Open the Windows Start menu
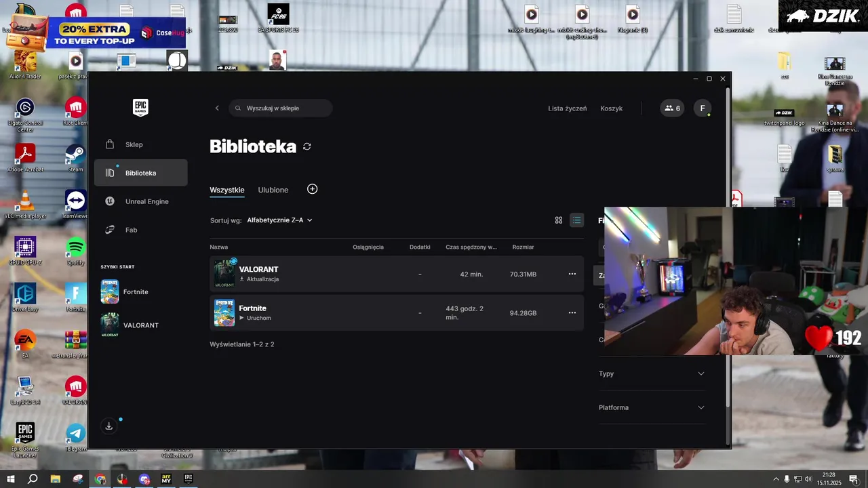The image size is (868, 488). coord(11,479)
